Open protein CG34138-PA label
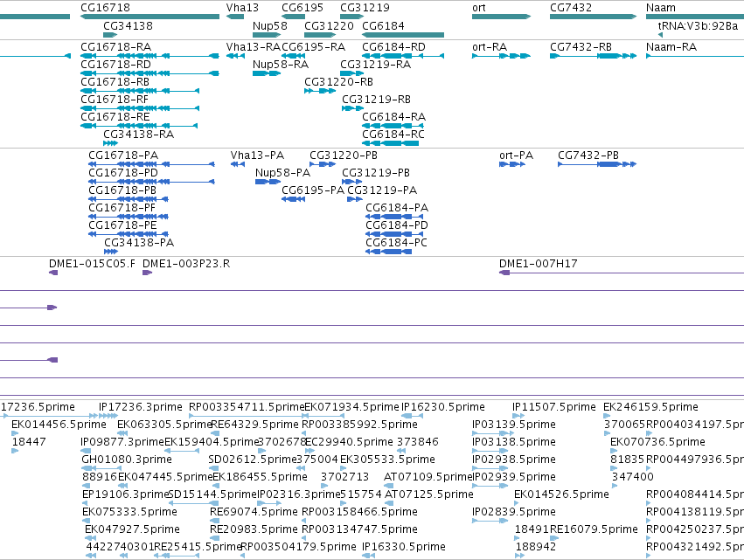 tap(139, 243)
